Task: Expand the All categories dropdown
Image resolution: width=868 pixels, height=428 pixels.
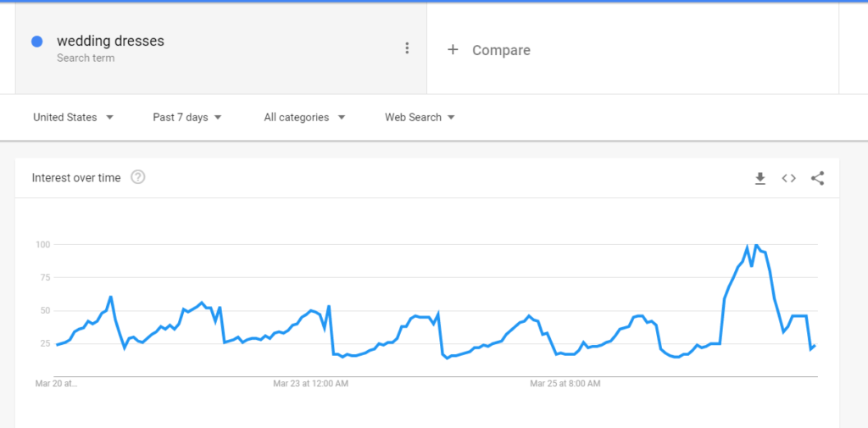Action: (304, 117)
